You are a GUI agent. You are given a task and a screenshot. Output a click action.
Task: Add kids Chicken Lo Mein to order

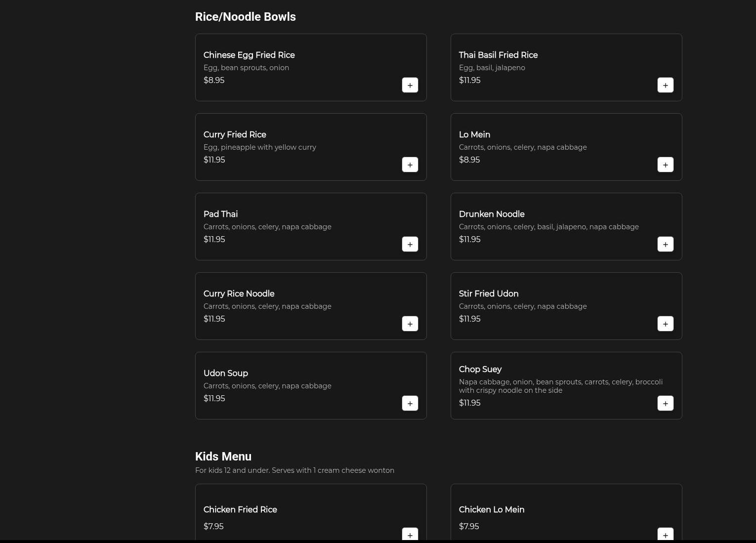[x=665, y=535]
